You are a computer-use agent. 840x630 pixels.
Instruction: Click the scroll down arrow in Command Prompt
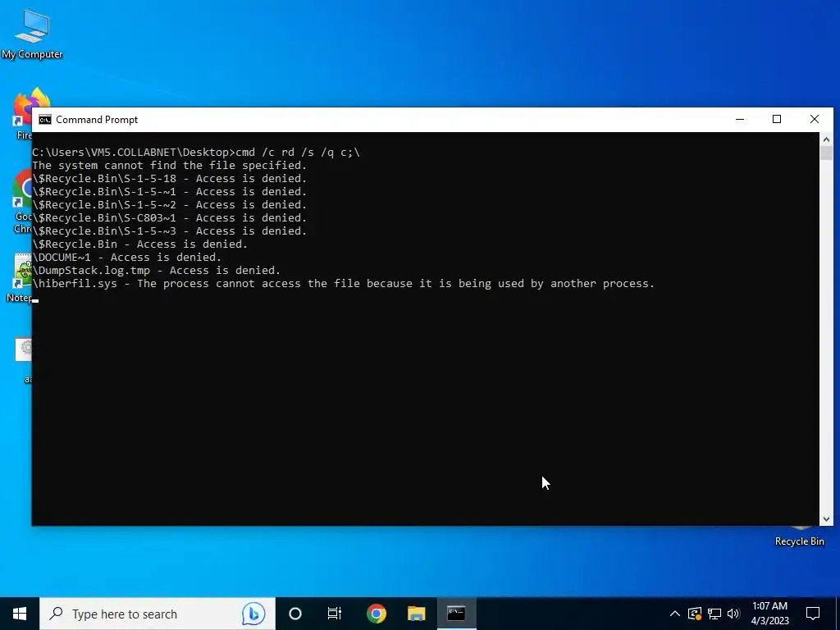[x=826, y=518]
